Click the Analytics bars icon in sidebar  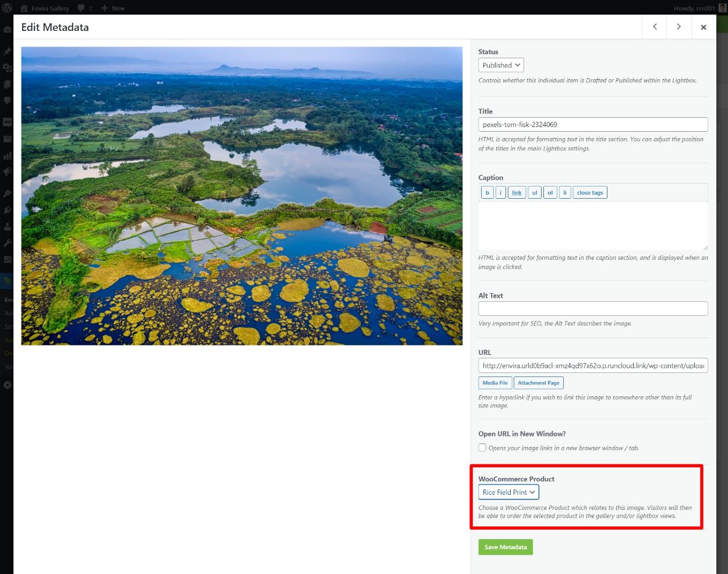[x=7, y=155]
